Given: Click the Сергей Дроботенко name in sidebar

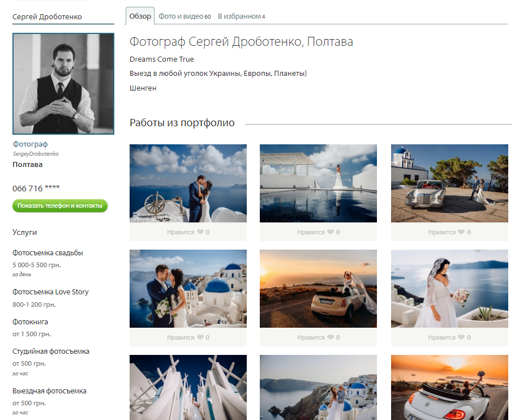Looking at the screenshot, I should 47,17.
